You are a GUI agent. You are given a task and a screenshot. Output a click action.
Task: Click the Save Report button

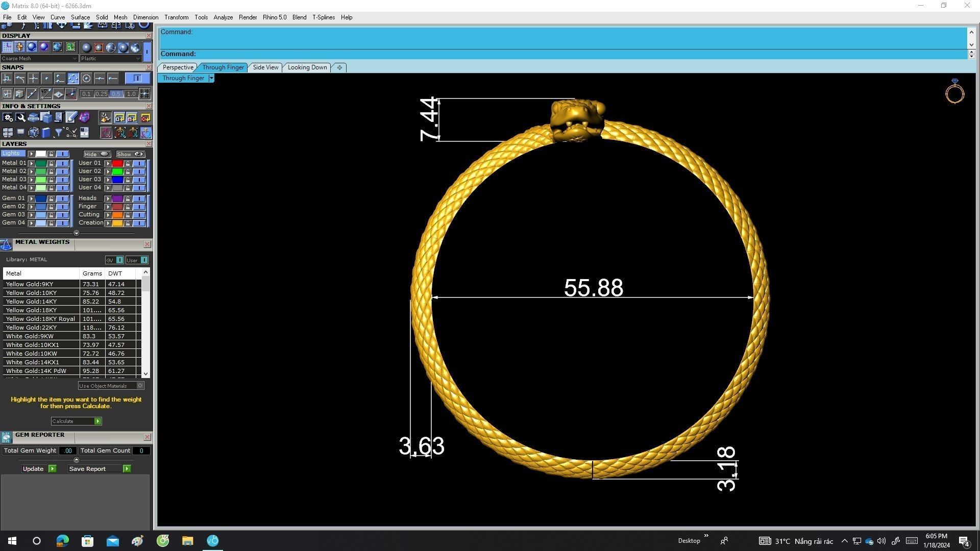[100, 469]
